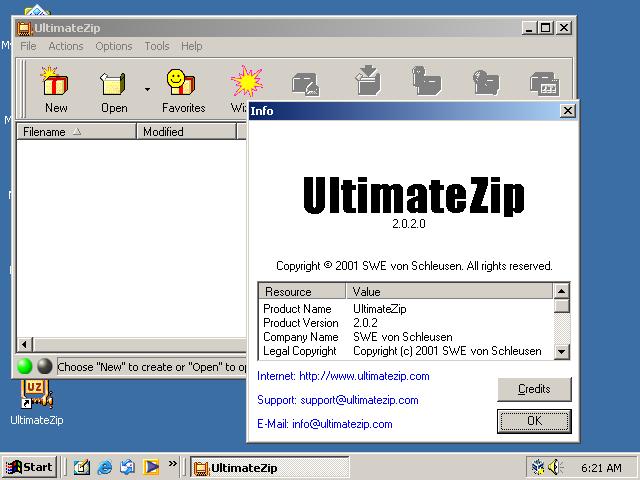Click the Open archive toolbar icon

click(113, 82)
